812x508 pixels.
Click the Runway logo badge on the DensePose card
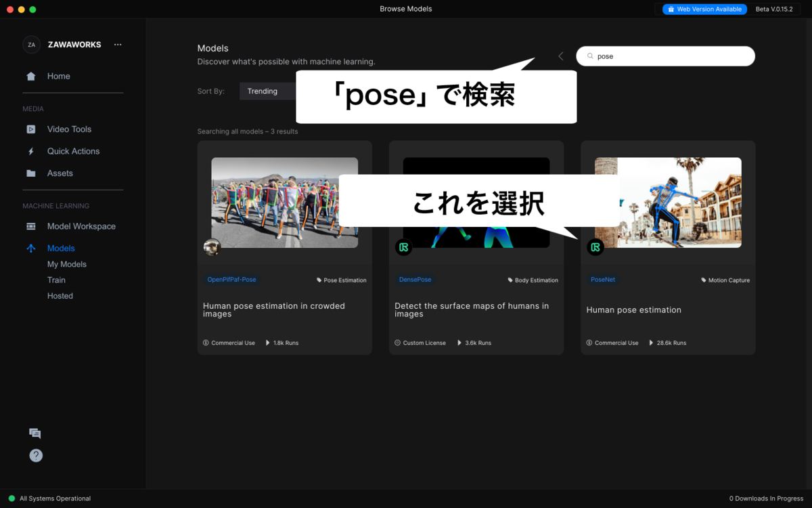coord(404,247)
